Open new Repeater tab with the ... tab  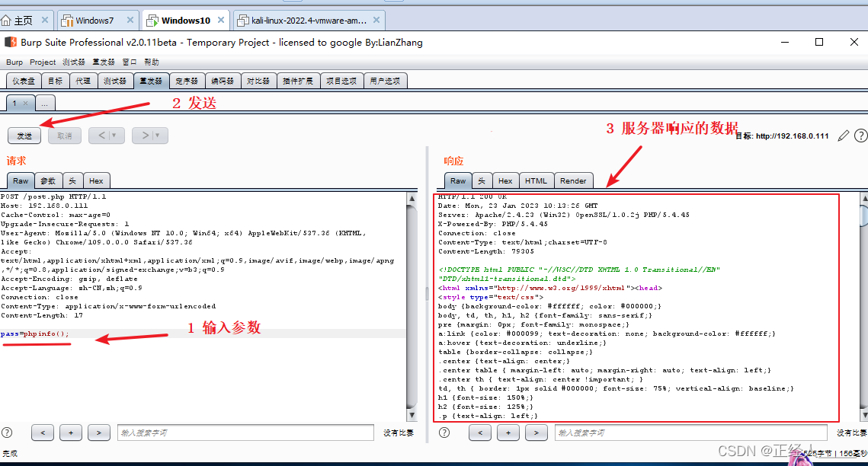(45, 104)
